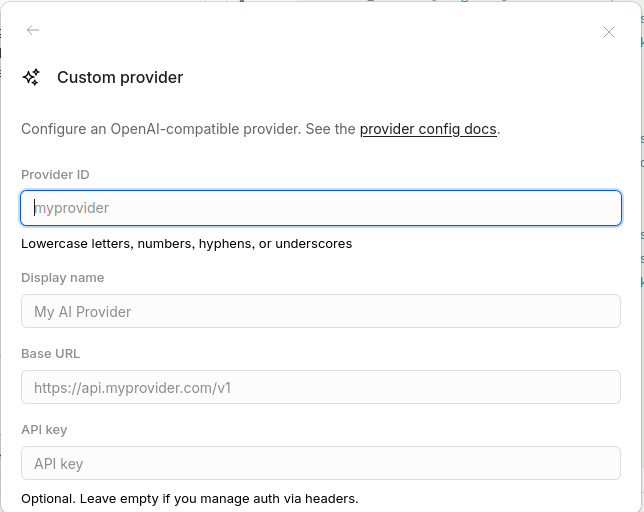
Task: Open the provider config docs link
Action: pyautogui.click(x=428, y=129)
